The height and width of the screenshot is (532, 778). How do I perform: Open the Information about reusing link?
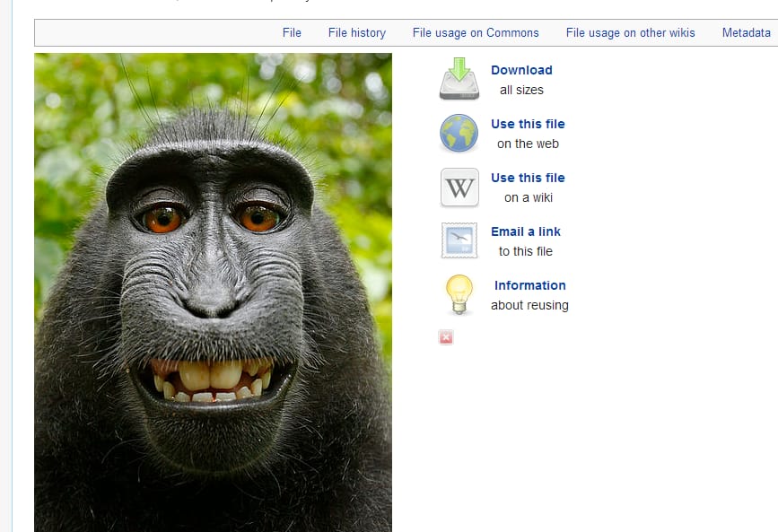pyautogui.click(x=530, y=285)
